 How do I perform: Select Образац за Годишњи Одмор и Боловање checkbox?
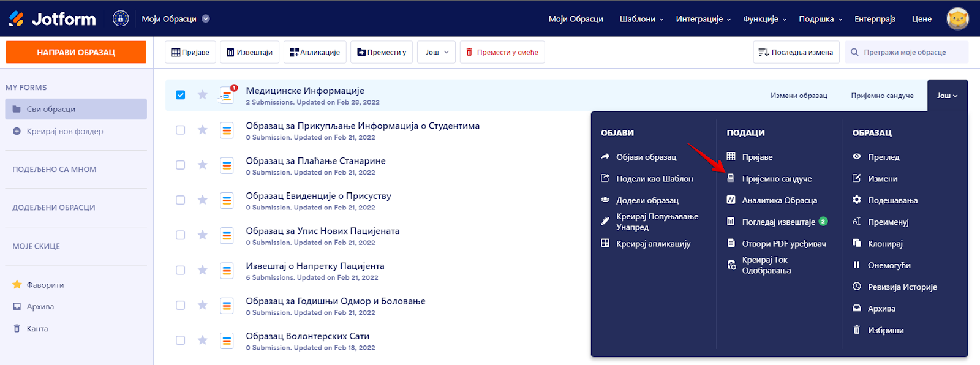[180, 305]
